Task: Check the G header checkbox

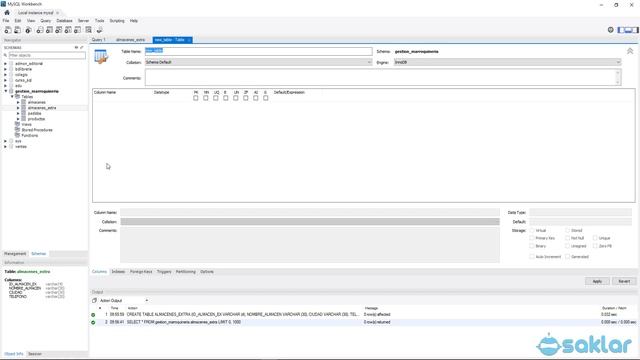Action: pos(266,98)
